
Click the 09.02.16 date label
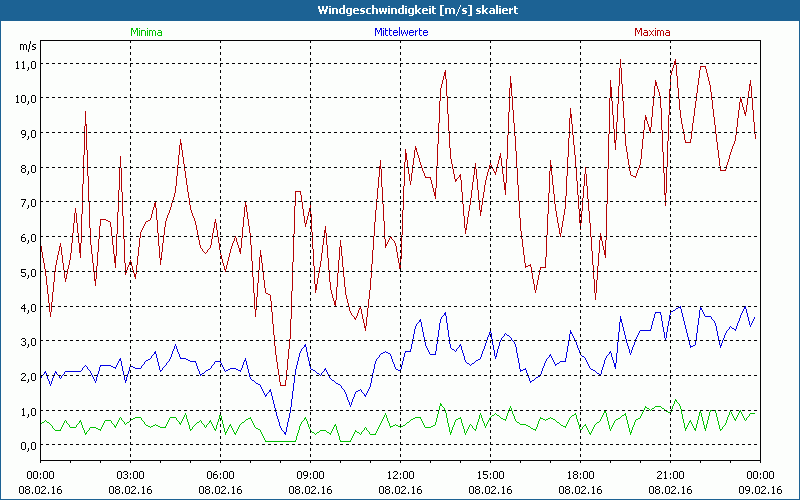pyautogui.click(x=760, y=490)
